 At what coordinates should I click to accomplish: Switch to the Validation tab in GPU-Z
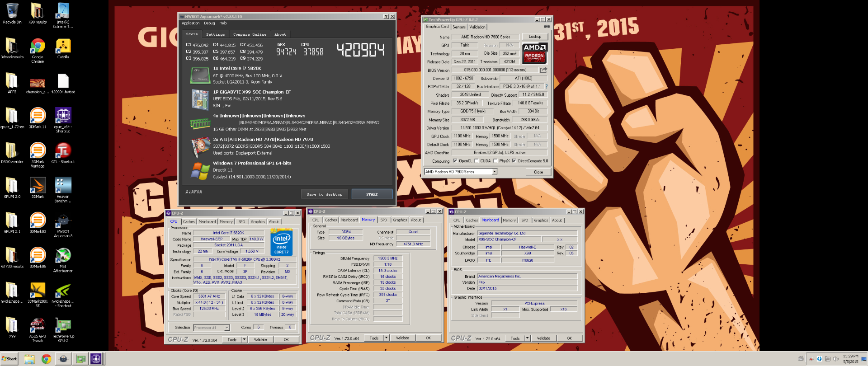coord(477,27)
